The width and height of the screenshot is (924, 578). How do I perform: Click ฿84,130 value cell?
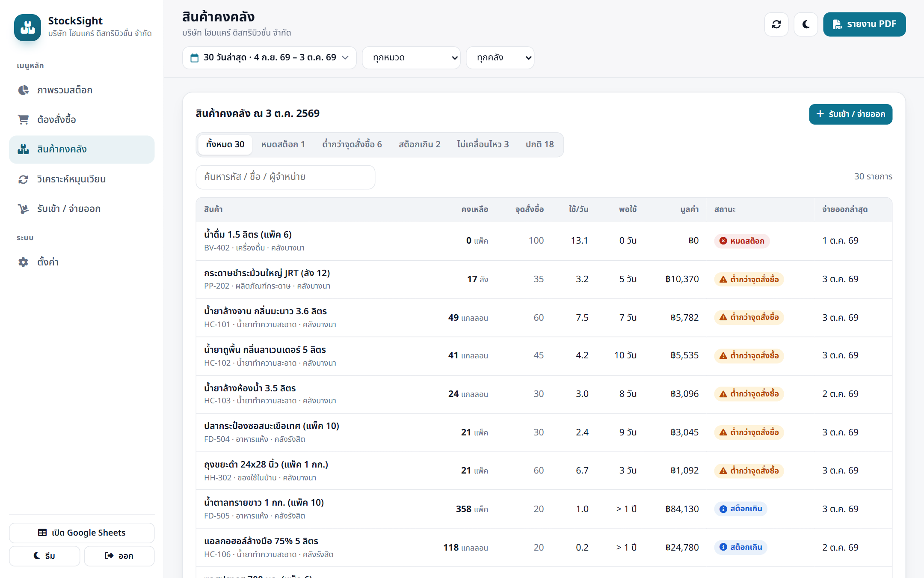tap(682, 509)
